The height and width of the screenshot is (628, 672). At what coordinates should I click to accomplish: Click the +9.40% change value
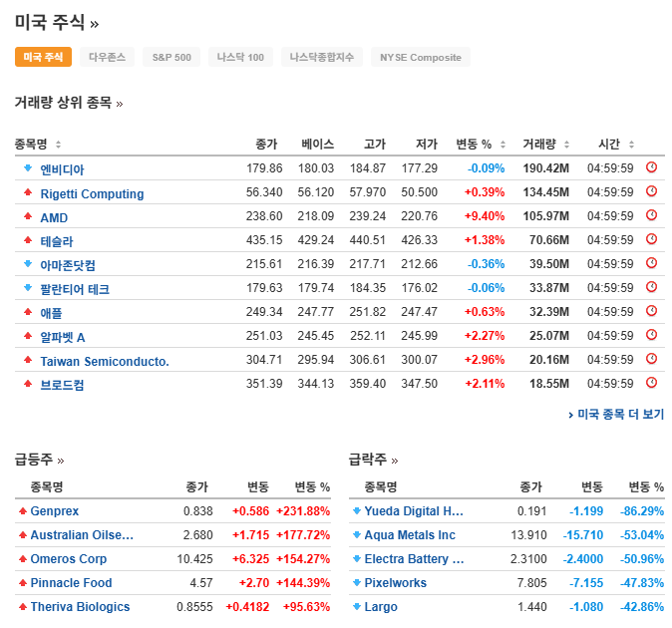point(485,216)
